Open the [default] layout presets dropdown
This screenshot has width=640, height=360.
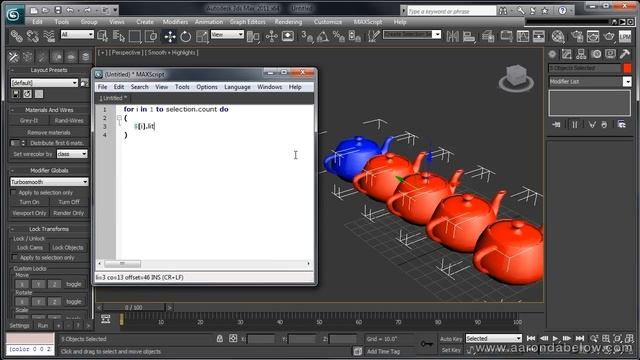coord(44,83)
